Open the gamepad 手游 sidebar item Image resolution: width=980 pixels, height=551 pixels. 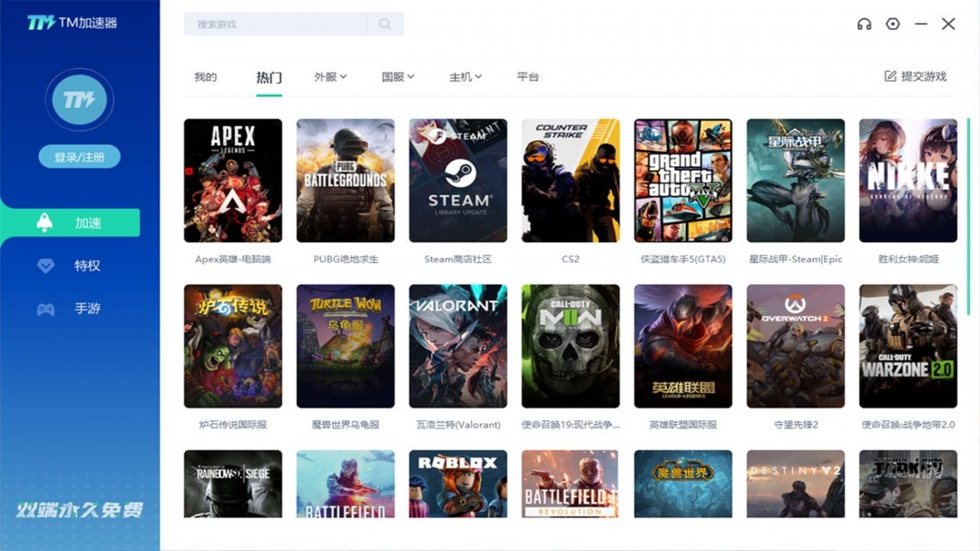pos(70,309)
